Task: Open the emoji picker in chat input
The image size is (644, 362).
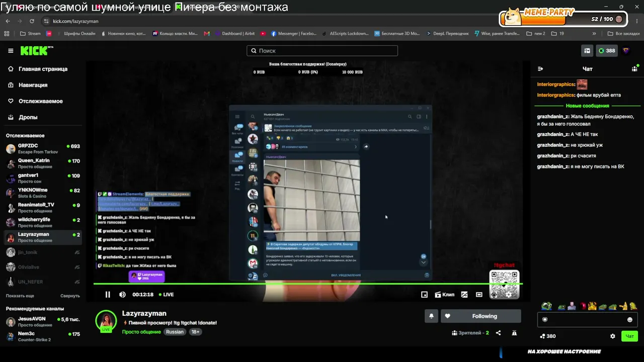Action: (x=630, y=320)
